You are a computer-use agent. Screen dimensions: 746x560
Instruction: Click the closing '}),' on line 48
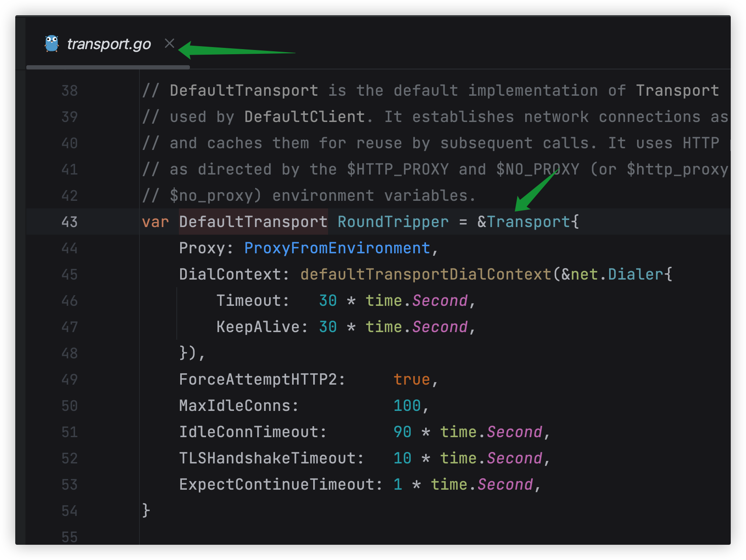tap(192, 353)
